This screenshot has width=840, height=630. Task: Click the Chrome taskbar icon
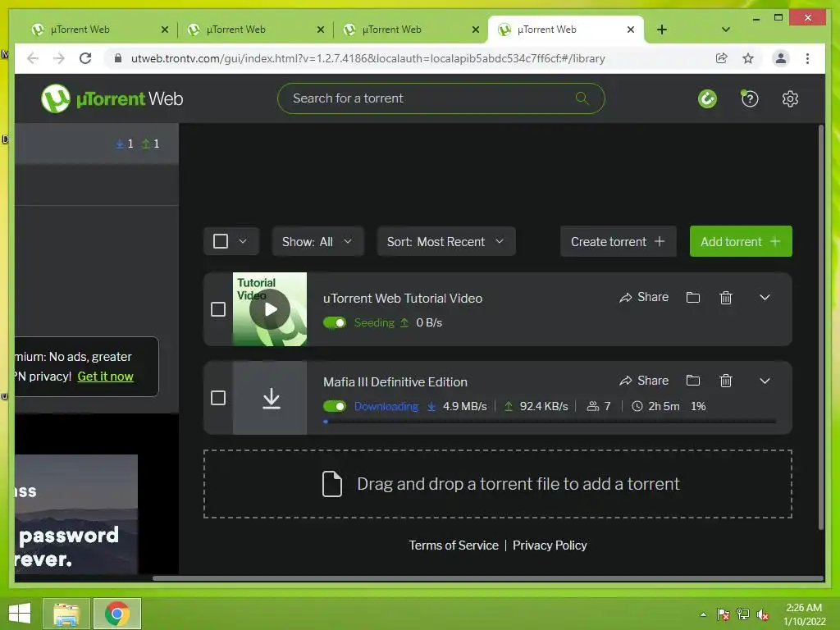click(116, 614)
